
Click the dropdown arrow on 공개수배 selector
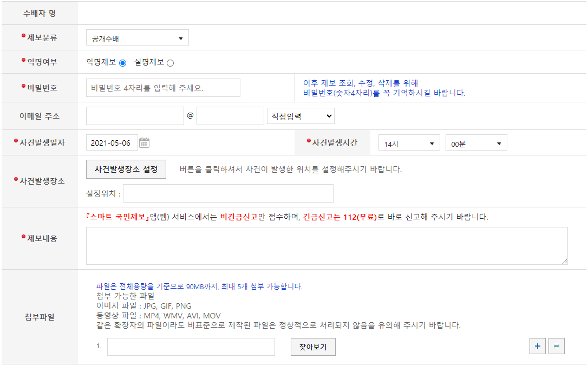click(x=181, y=37)
